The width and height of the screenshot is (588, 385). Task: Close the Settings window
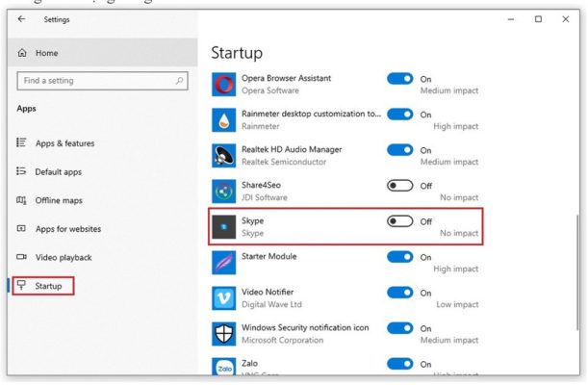coord(566,19)
